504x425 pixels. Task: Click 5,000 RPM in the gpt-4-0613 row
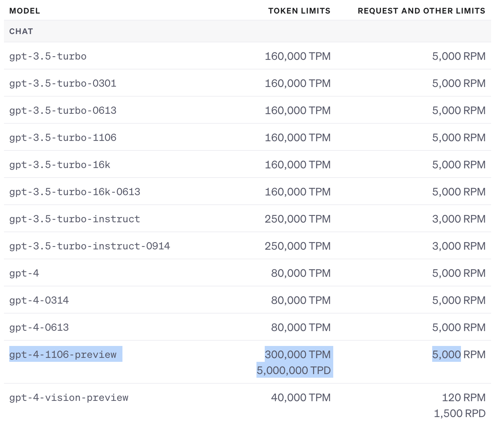459,327
